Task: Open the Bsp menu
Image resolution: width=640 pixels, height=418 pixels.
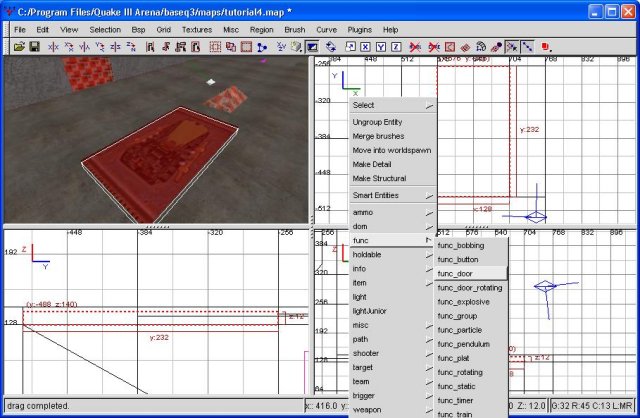Action: click(138, 30)
